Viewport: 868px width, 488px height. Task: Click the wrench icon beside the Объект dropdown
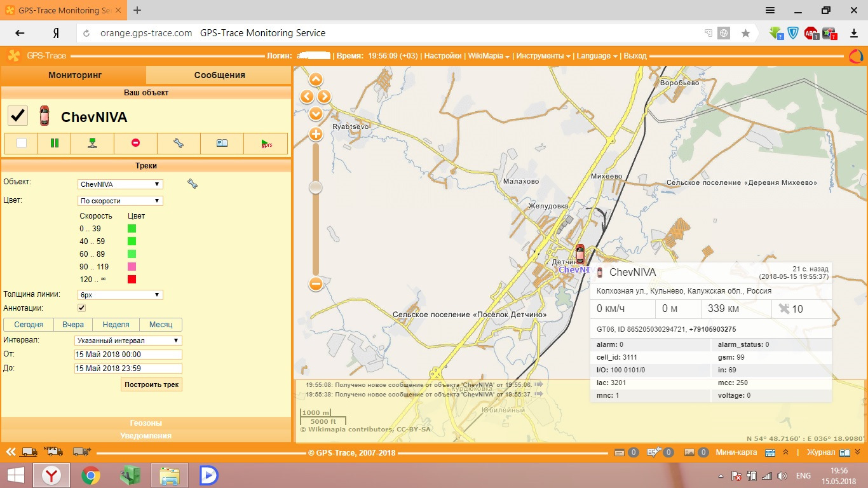193,184
